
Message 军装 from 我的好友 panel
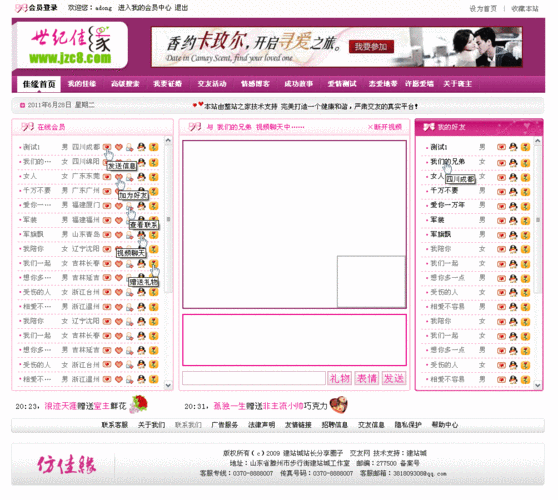pyautogui.click(x=501, y=221)
